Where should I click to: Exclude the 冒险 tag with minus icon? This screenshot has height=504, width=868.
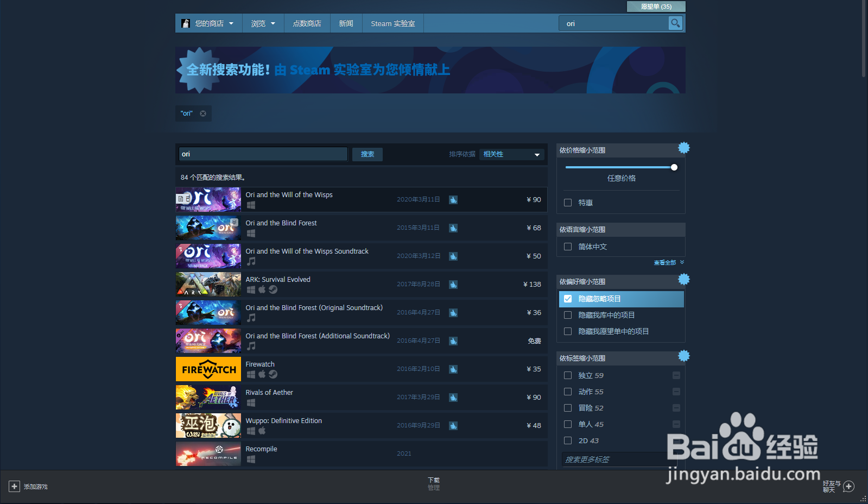[676, 408]
